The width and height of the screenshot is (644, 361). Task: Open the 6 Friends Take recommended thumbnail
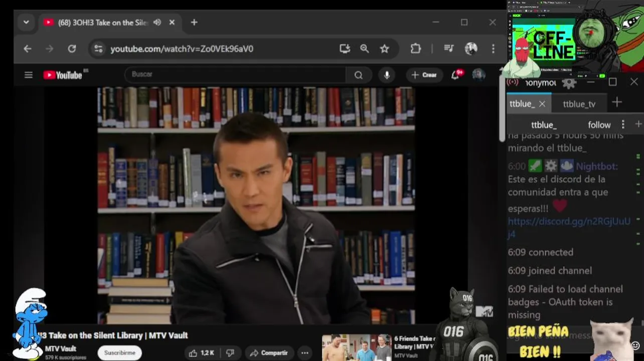tap(356, 348)
